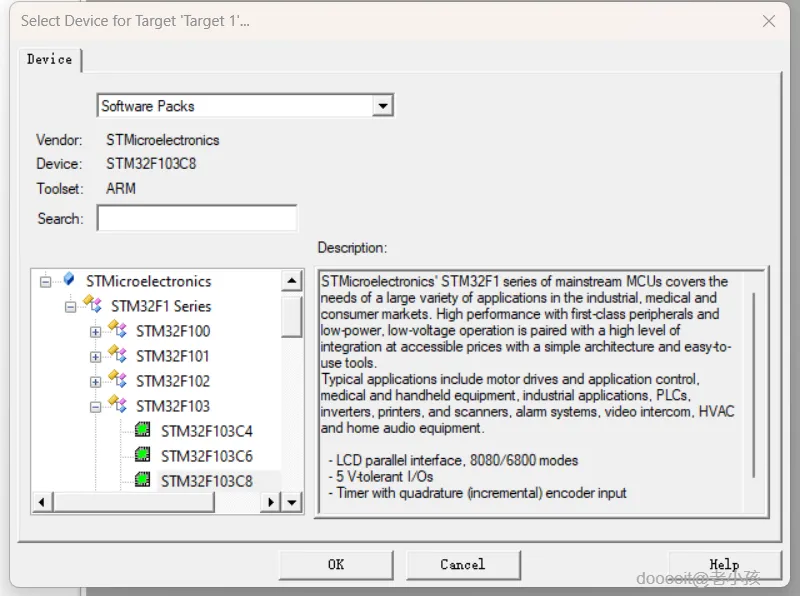This screenshot has height=596, width=800.
Task: Click the device tree horizontal scrollbar thumb
Action: 133,503
